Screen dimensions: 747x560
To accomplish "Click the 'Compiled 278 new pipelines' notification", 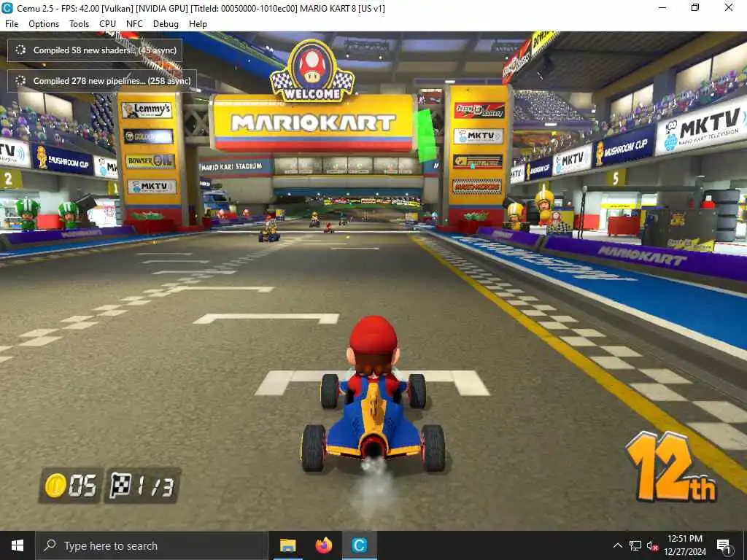I will [x=102, y=81].
